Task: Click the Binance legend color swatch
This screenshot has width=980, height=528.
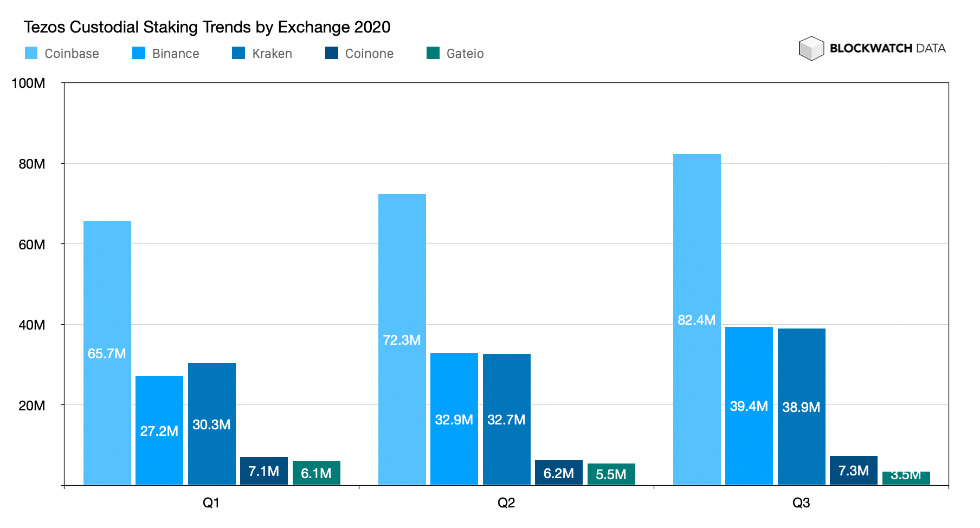Action: (x=139, y=53)
